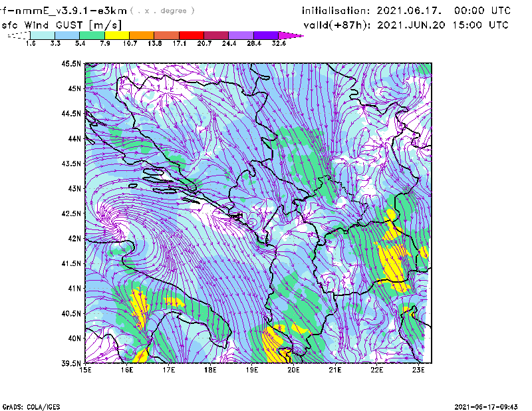
Task: Click the latitude label 41.5N
Action: click(71, 263)
